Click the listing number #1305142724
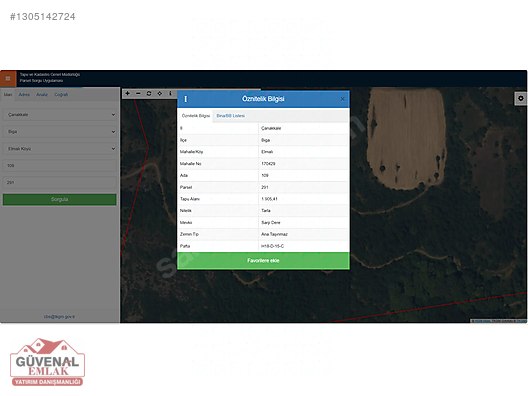528x396 pixels. [43, 16]
